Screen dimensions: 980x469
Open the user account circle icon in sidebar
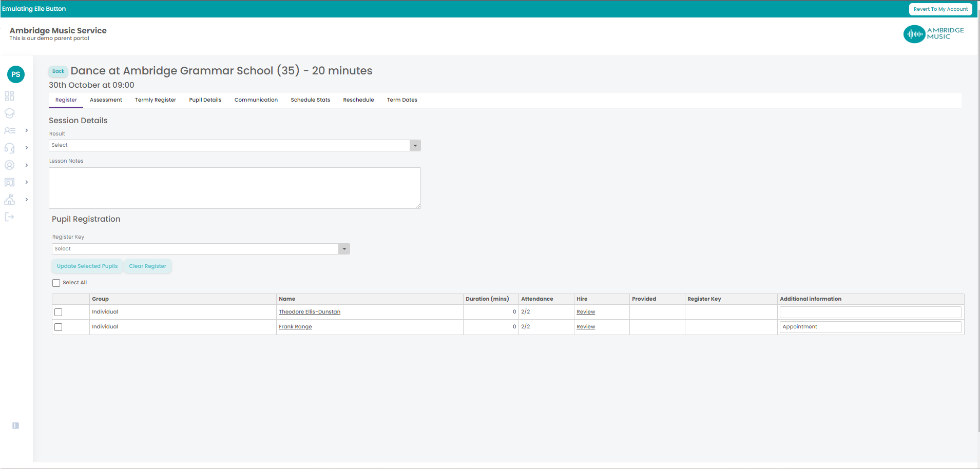point(9,165)
